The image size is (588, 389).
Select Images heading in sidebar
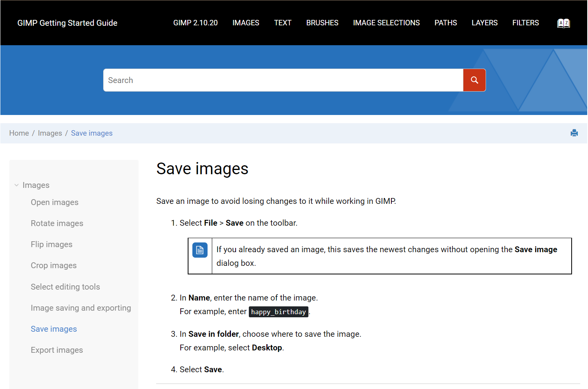point(36,185)
